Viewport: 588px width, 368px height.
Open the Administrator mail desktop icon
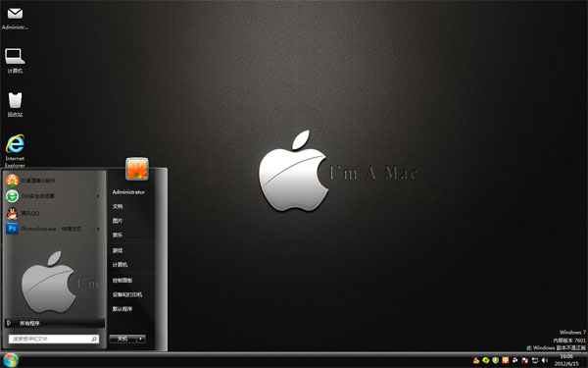[x=15, y=18]
